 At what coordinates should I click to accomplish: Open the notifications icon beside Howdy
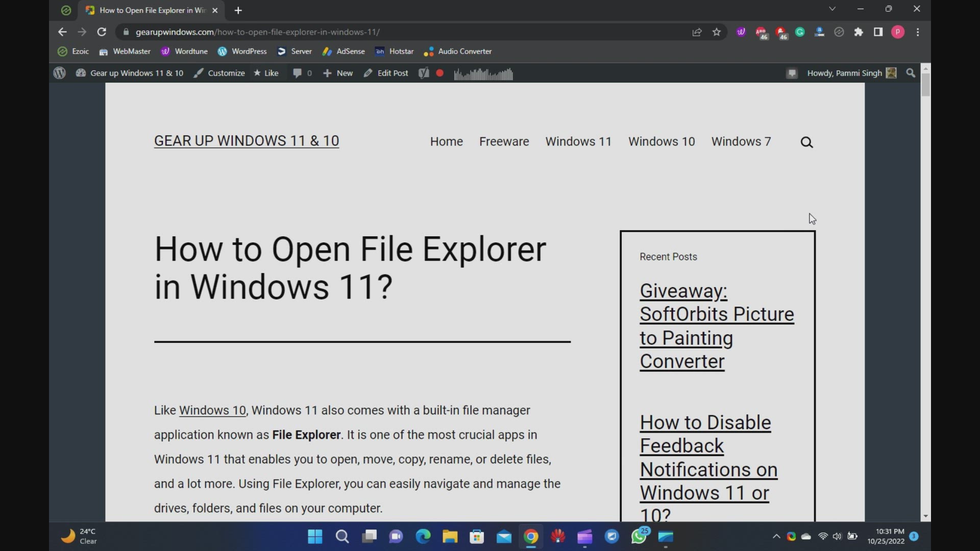[792, 73]
